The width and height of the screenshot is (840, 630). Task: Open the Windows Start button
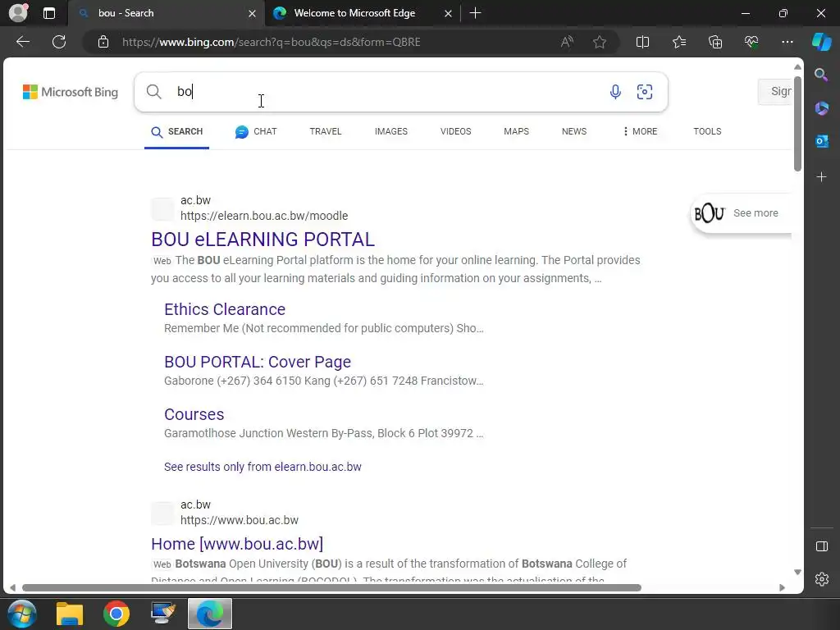point(22,614)
